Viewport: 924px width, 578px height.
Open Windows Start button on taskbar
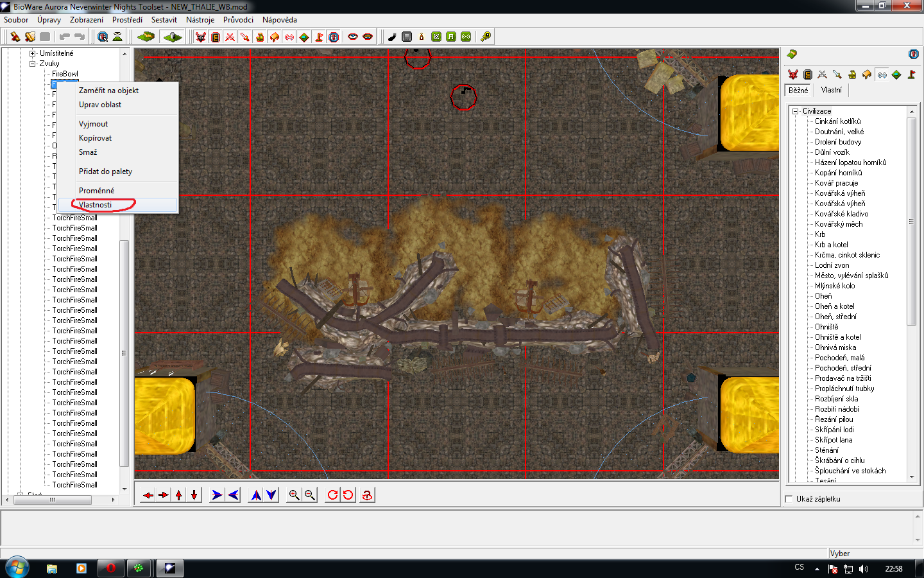(x=17, y=568)
